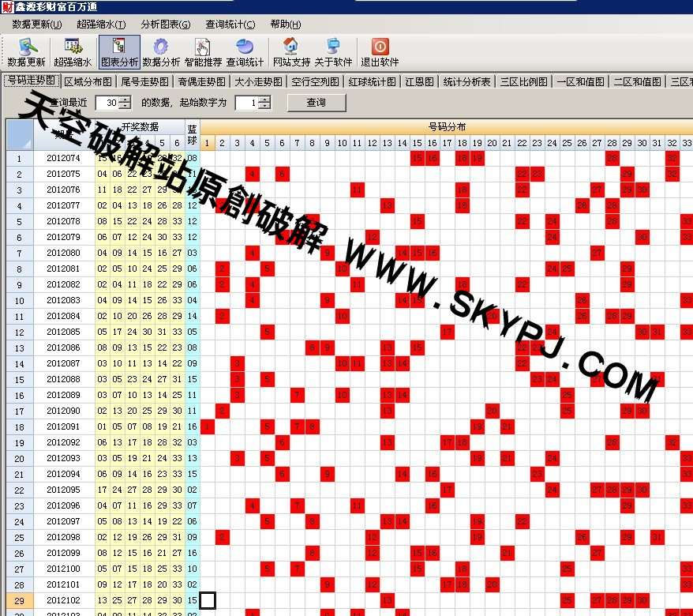
Task: Open the 超强缩水 toolbar tool
Action: 73,52
